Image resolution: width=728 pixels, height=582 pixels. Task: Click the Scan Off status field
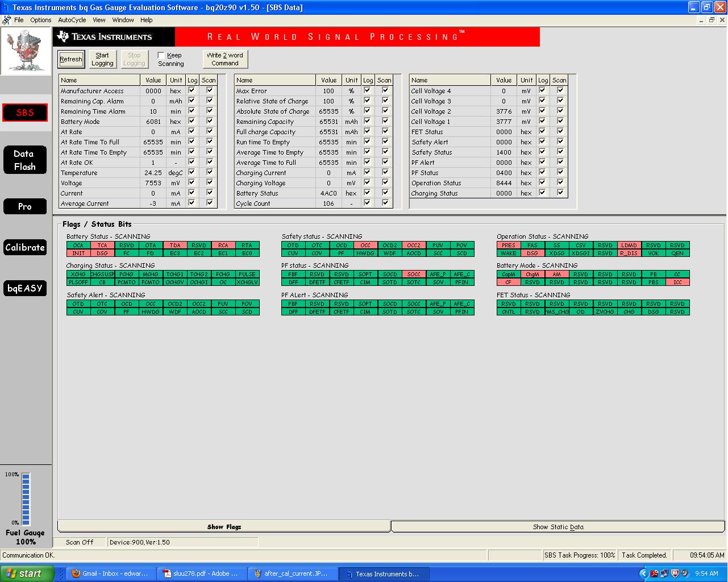pyautogui.click(x=80, y=542)
